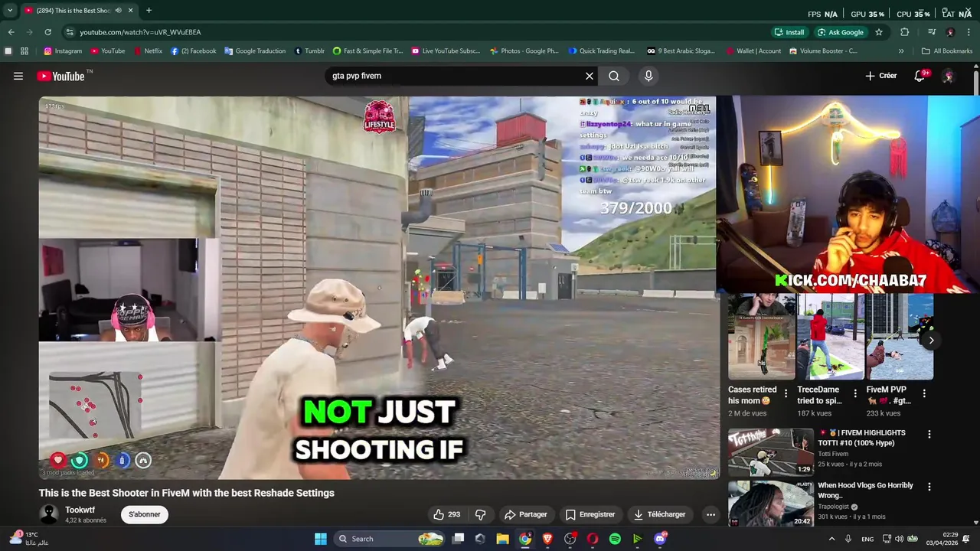Viewport: 980px width, 551px height.
Task: Mute the tab via its speaker icon
Action: point(118,11)
